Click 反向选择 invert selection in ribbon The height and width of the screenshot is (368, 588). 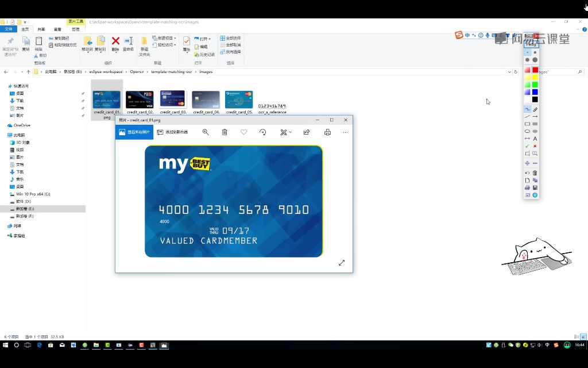pos(231,52)
